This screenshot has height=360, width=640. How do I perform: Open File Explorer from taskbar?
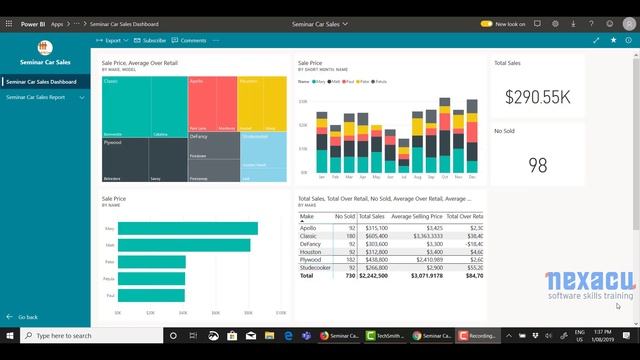(269, 336)
